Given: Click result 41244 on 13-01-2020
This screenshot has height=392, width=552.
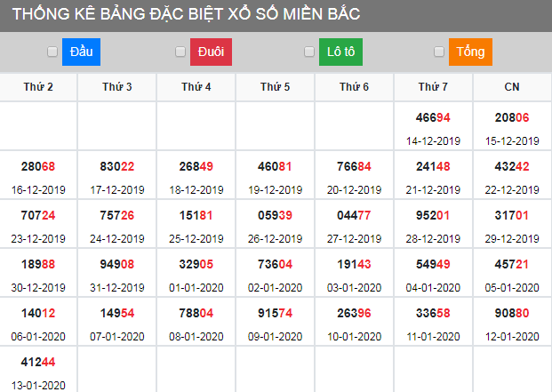Looking at the screenshot, I should tap(38, 362).
